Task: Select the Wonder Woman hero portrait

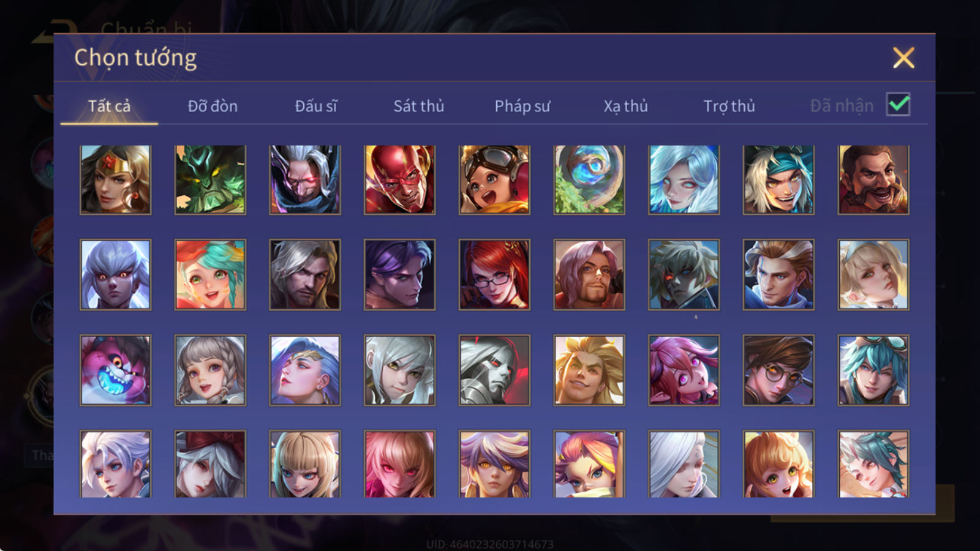Action: pos(115,179)
